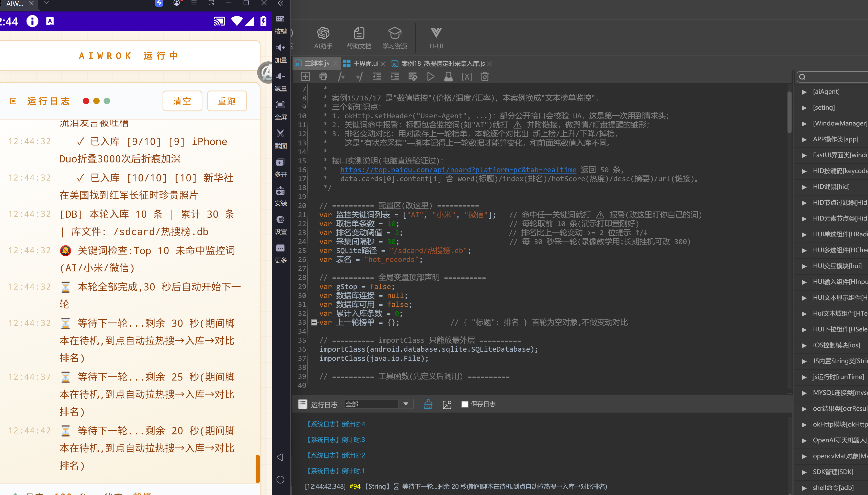Image resolution: width=868 pixels, height=495 pixels.
Task: Click the 清空 button in phone log
Action: 182,101
